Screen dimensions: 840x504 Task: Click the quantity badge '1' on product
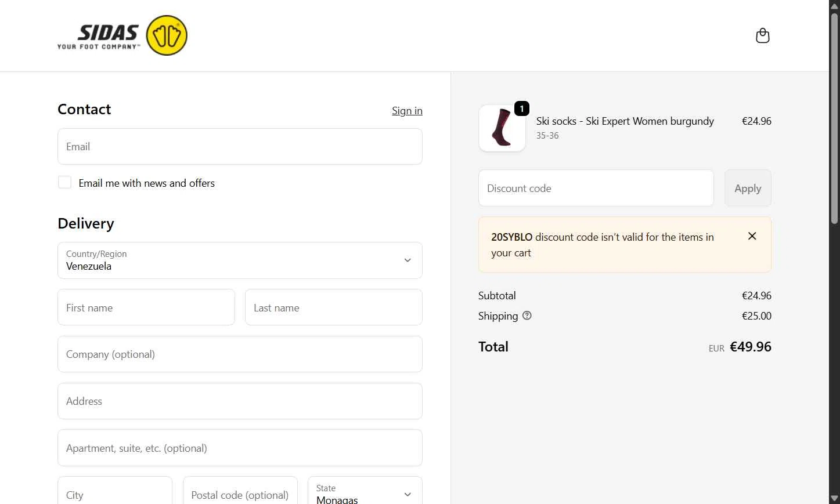click(x=522, y=108)
